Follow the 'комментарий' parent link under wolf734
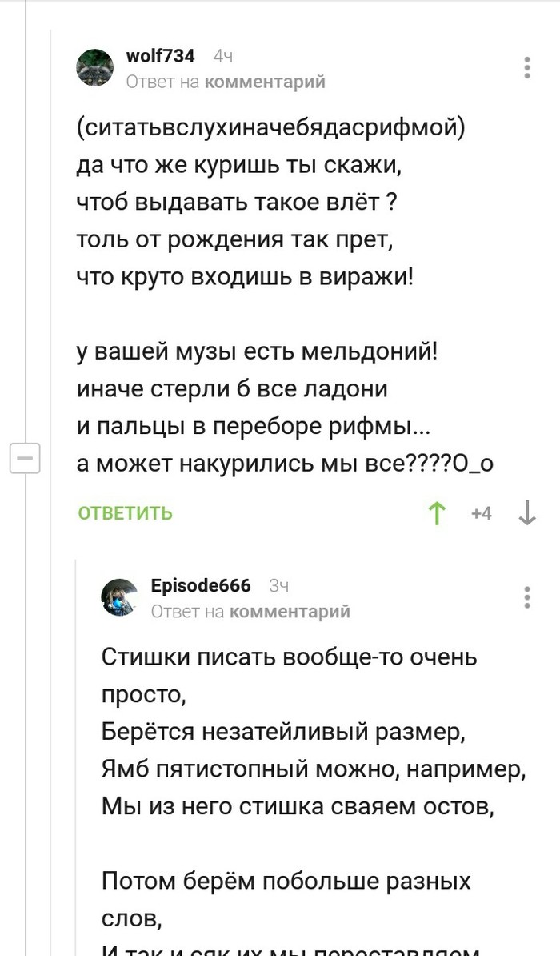Screen dimensions: 560x956 (x=265, y=82)
